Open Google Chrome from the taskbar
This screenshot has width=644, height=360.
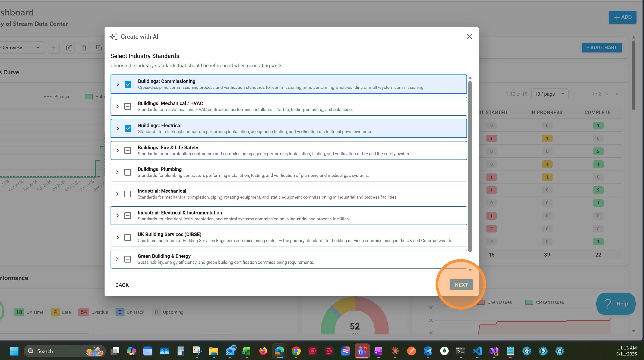(x=296, y=351)
